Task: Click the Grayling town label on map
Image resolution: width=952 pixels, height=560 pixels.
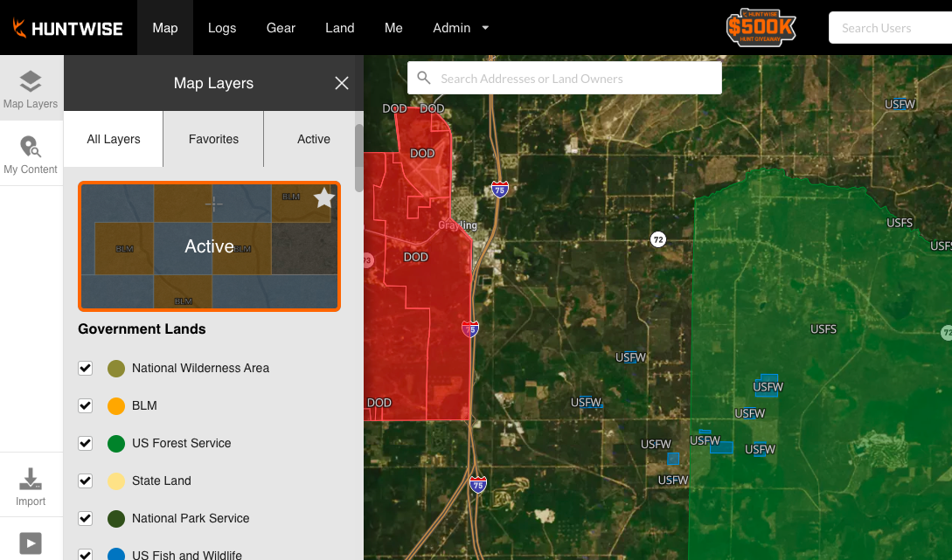Action: 458,225
